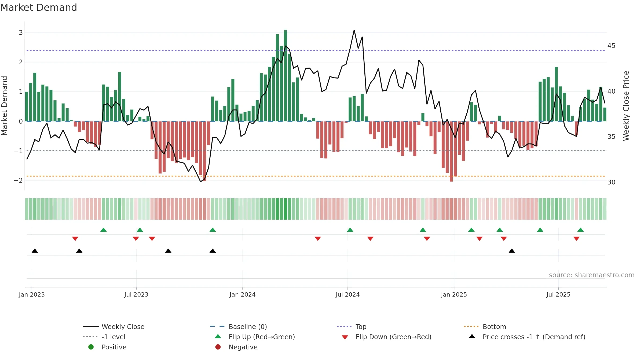Click the Jan 2023 x-axis label
Viewport: 644px width, 362px height.
[x=32, y=294]
